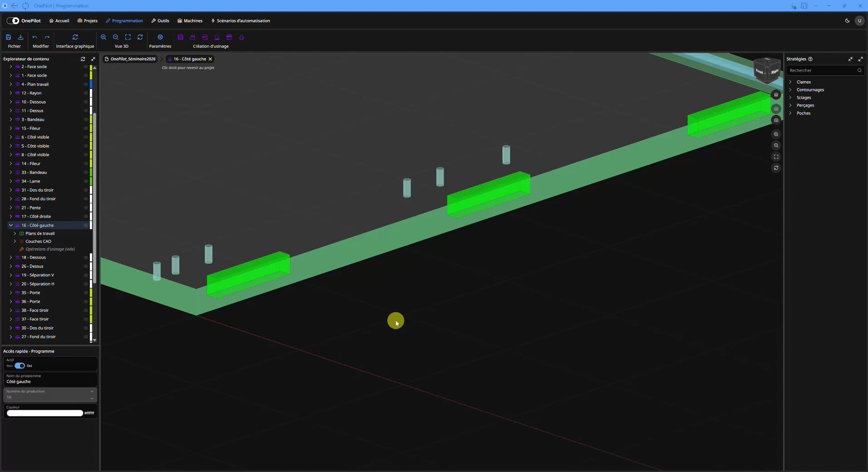Open the user avatar U menu

[x=859, y=21]
